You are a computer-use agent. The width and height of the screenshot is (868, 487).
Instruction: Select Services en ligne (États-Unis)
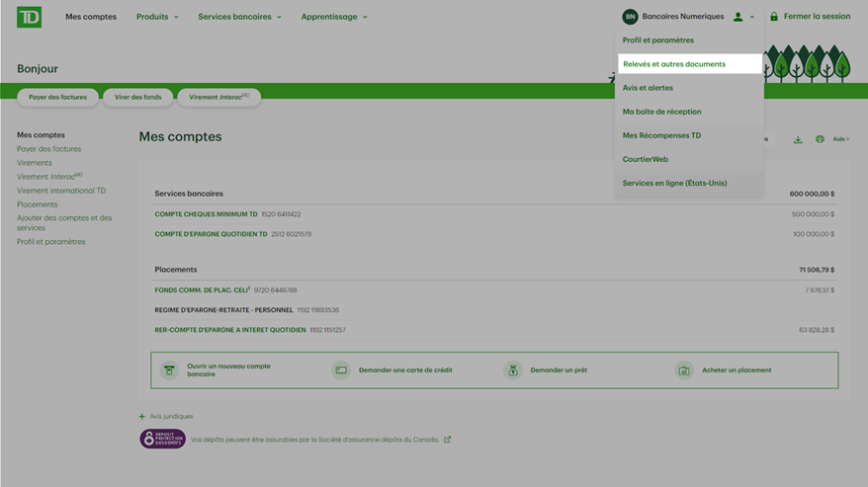[675, 183]
